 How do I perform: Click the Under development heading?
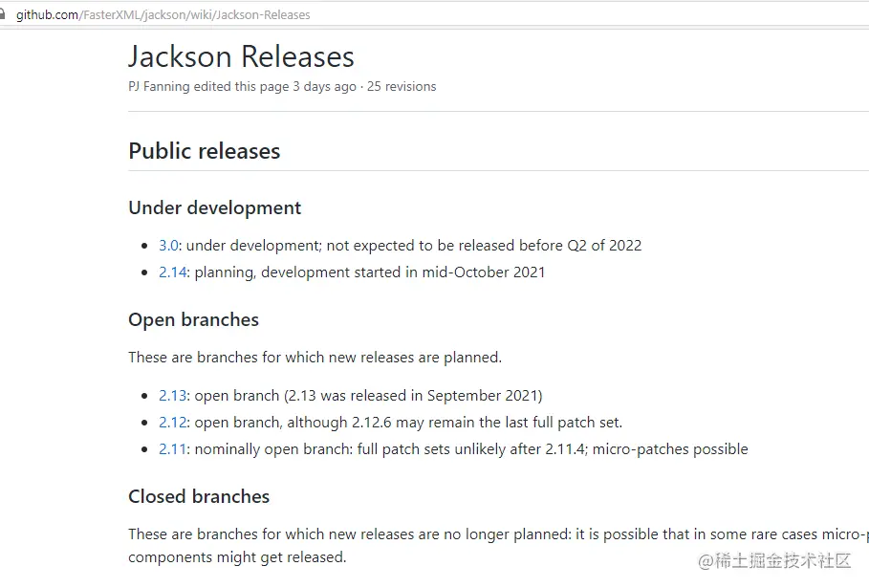214,207
